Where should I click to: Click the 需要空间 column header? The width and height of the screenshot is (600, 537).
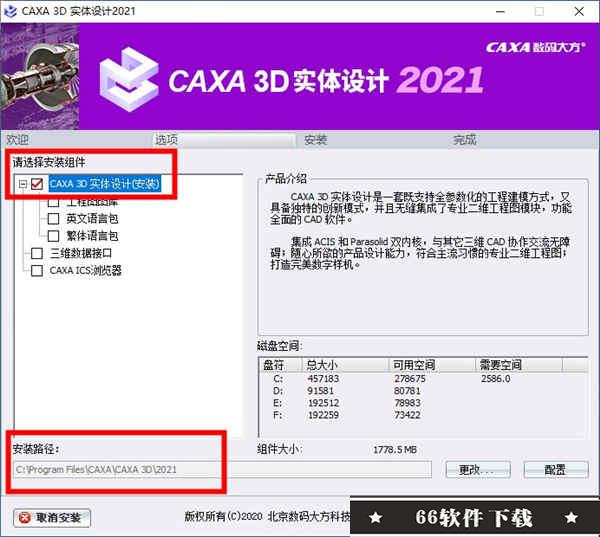point(519,365)
